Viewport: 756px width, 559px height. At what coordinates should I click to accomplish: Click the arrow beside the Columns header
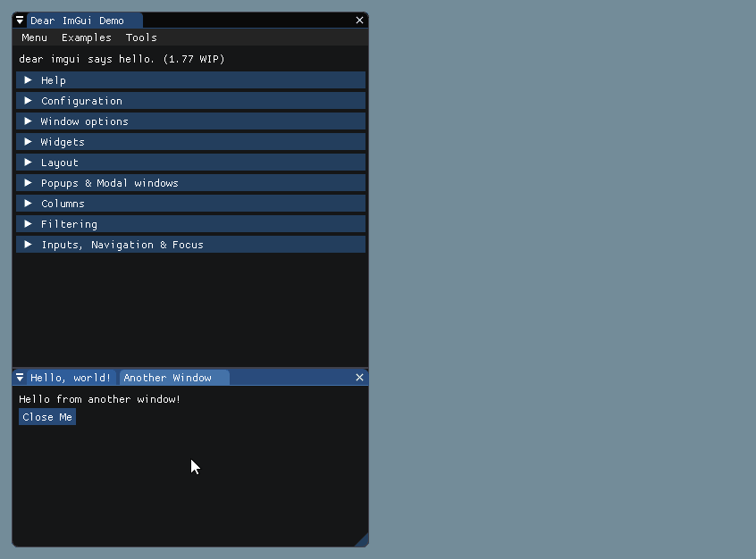(x=28, y=203)
